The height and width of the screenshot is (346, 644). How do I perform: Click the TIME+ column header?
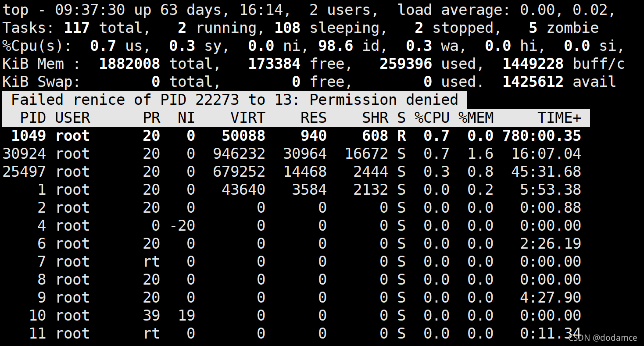click(559, 118)
